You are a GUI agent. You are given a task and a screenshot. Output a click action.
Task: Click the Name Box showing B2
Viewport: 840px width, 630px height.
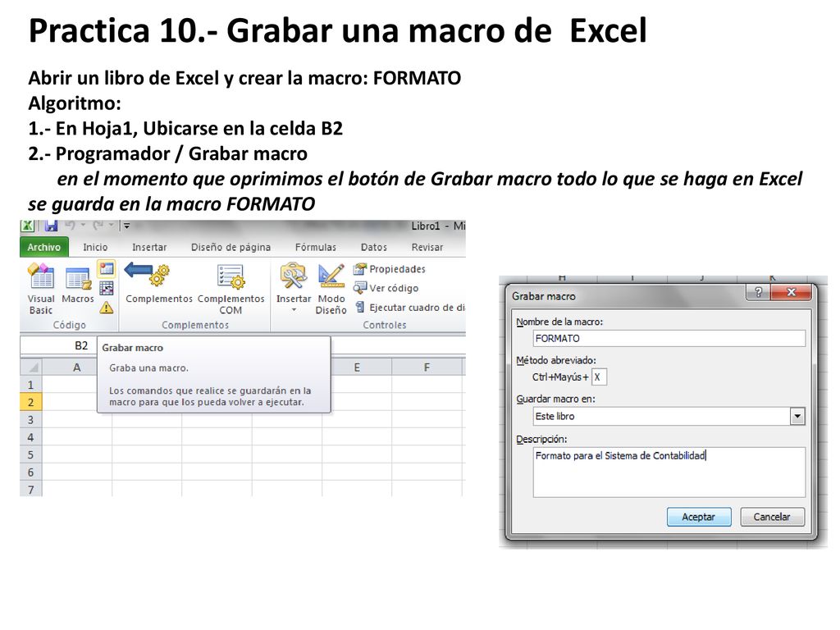click(x=58, y=345)
